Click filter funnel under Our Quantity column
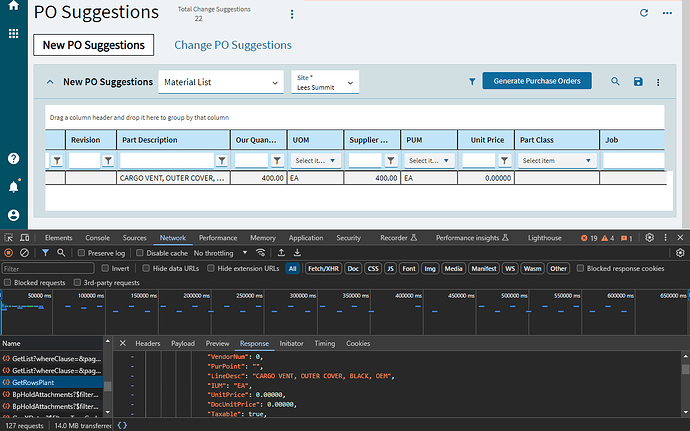The width and height of the screenshot is (690, 431). click(277, 161)
